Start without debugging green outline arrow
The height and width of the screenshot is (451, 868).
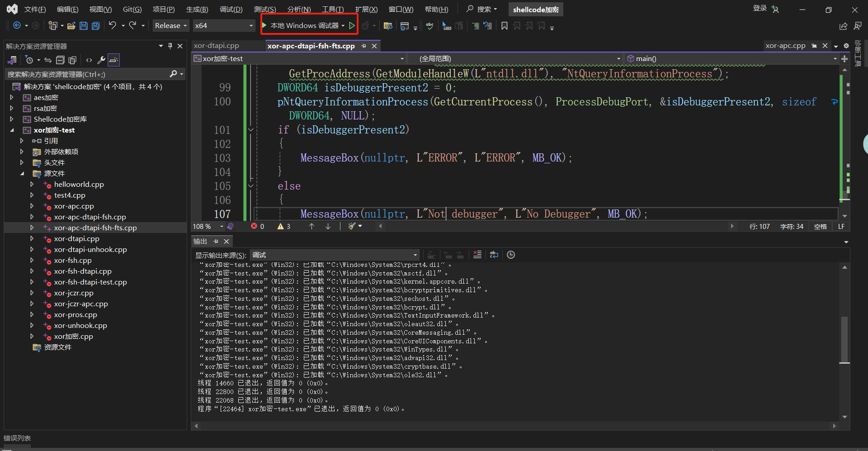pyautogui.click(x=352, y=26)
